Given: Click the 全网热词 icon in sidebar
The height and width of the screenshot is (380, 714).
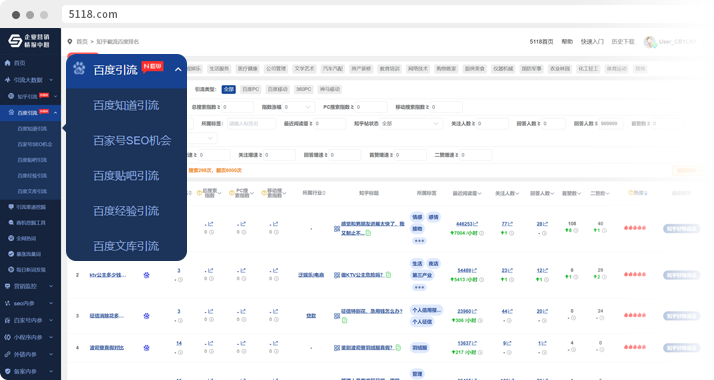Looking at the screenshot, I should [x=11, y=238].
